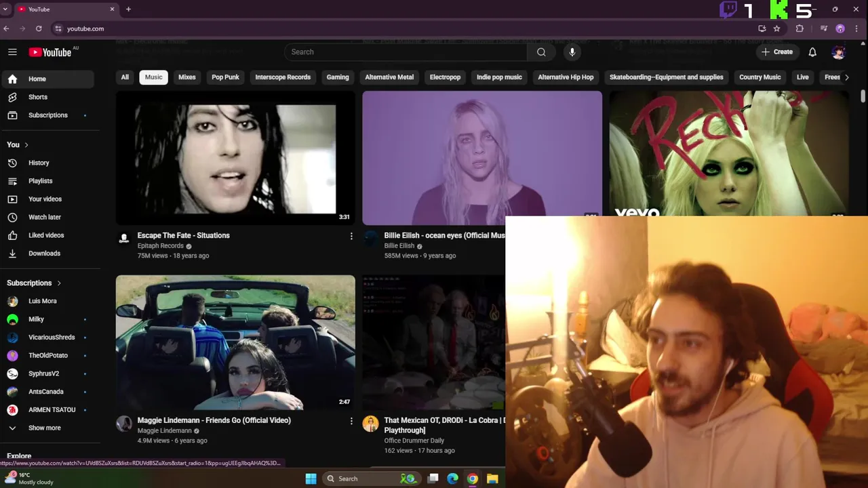Select the Live filter chip
868x488 pixels.
pos(803,77)
